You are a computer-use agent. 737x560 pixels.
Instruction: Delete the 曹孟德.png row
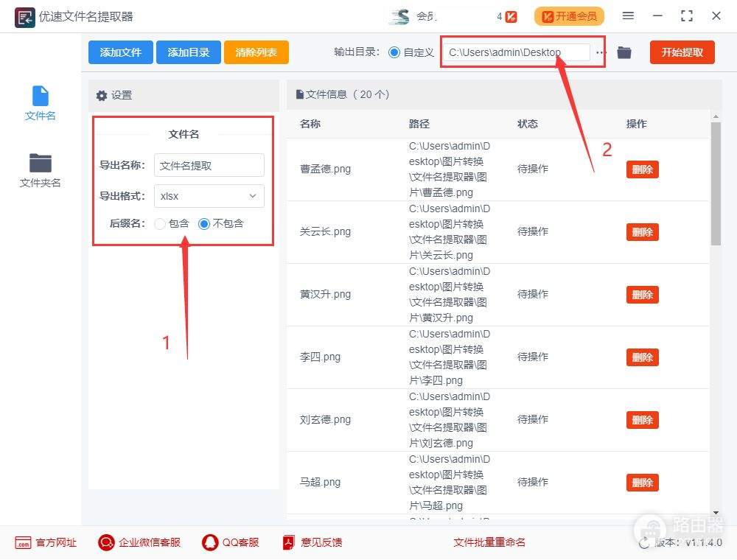point(642,169)
